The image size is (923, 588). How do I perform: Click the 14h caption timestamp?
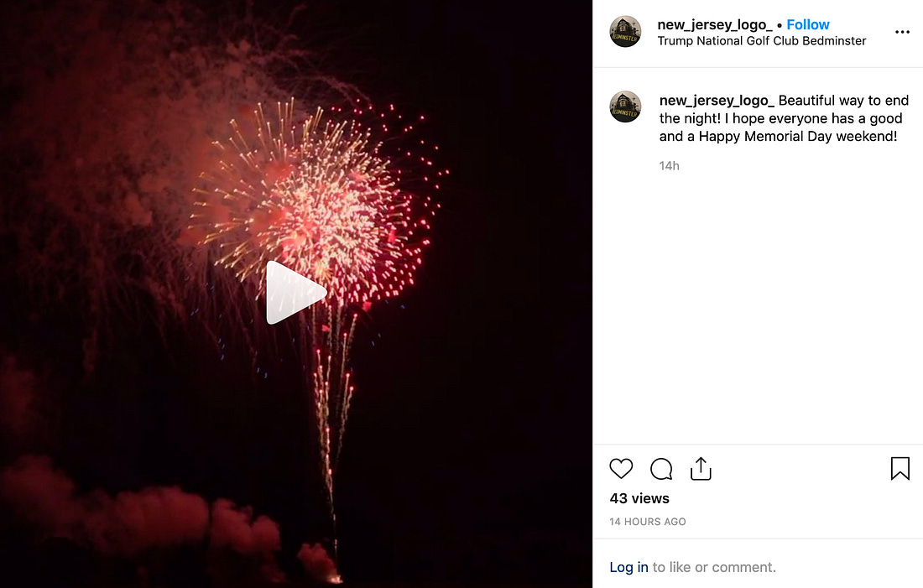(670, 166)
